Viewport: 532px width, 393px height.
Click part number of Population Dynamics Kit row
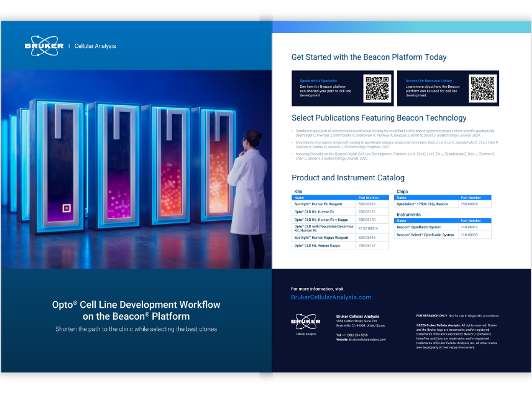(368, 228)
